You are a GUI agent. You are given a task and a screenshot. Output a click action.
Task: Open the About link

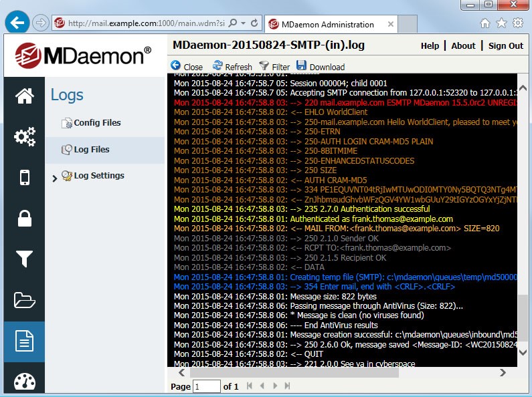[x=463, y=45]
